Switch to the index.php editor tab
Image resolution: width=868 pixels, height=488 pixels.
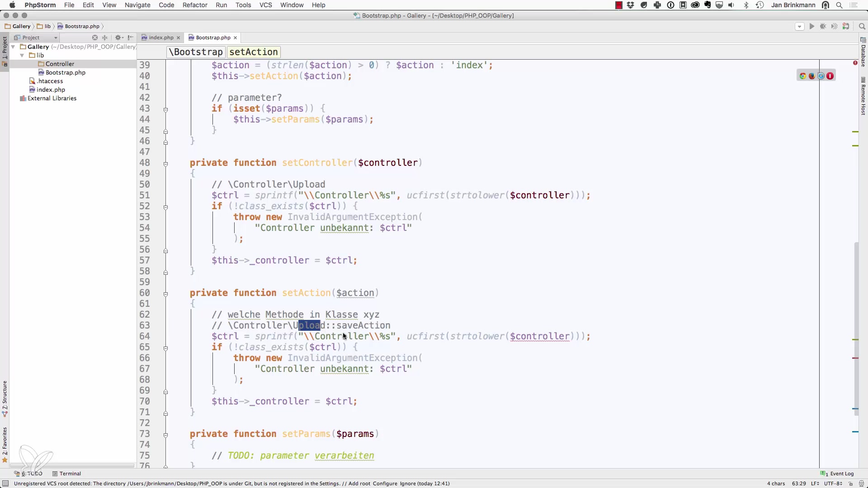pyautogui.click(x=161, y=38)
